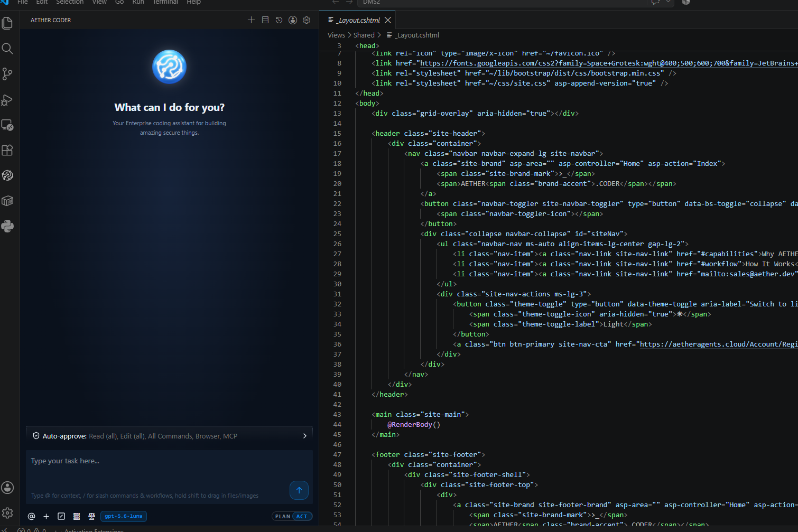Click the AETHER CODER panel title
This screenshot has width=798, height=532.
(x=51, y=20)
